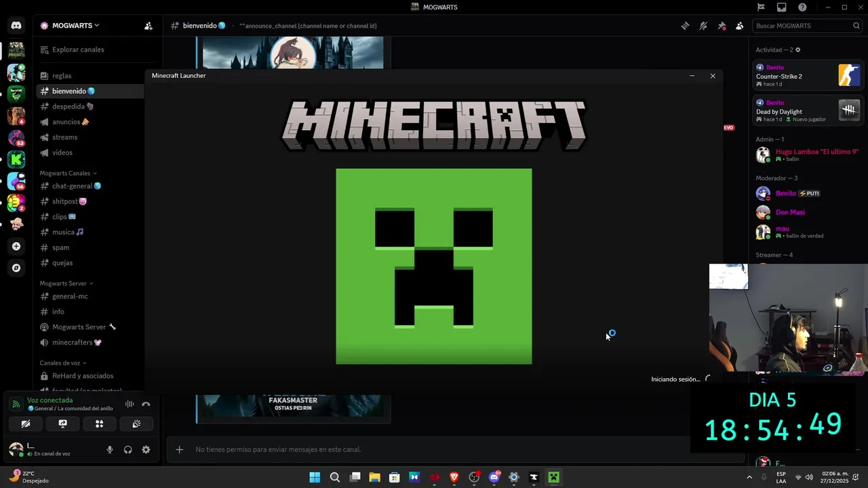Viewport: 868px width, 488px height.
Task: Open the Actividad settings gear
Action: pos(797,49)
